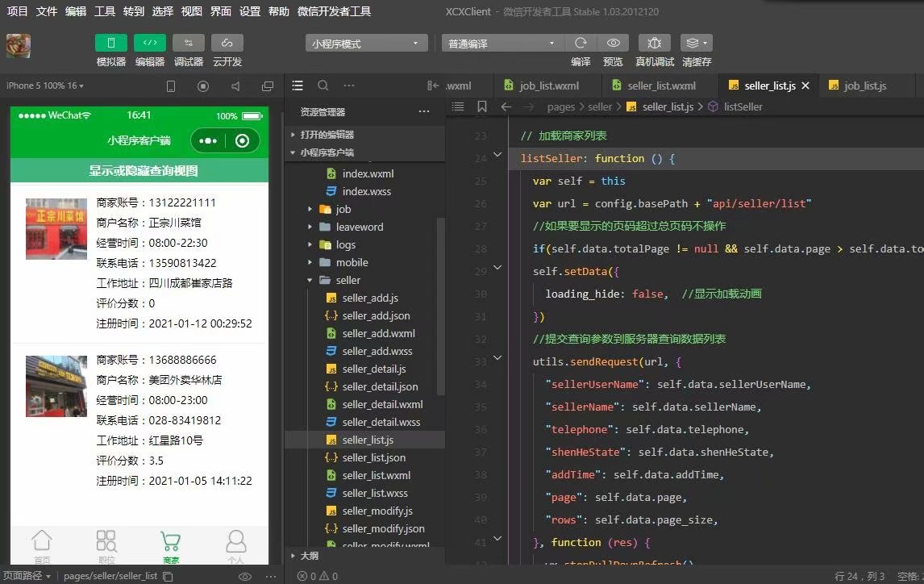This screenshot has height=584, width=924.
Task: Open the 文件 menu
Action: [x=47, y=11]
